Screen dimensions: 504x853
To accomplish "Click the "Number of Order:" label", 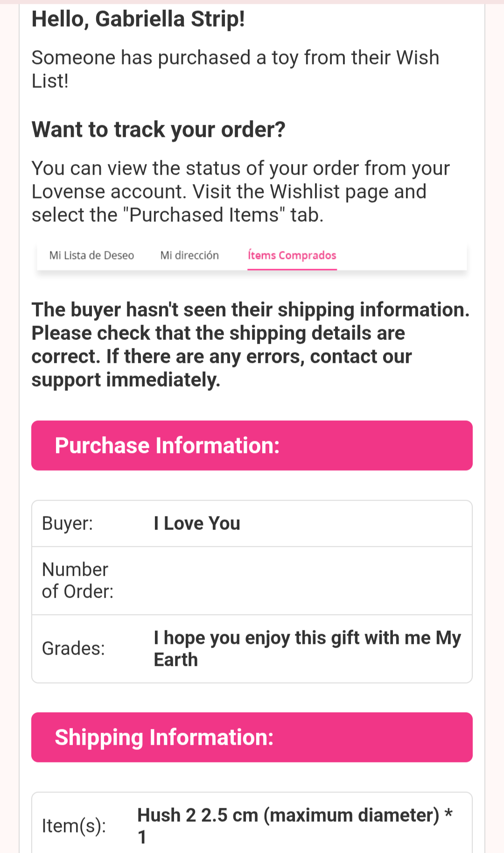I will point(77,580).
